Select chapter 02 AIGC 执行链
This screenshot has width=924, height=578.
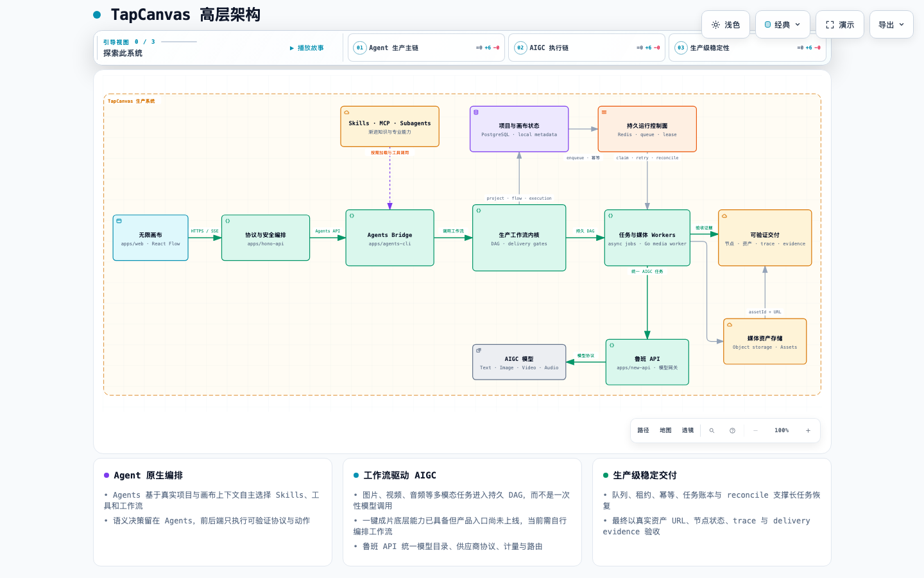point(586,48)
